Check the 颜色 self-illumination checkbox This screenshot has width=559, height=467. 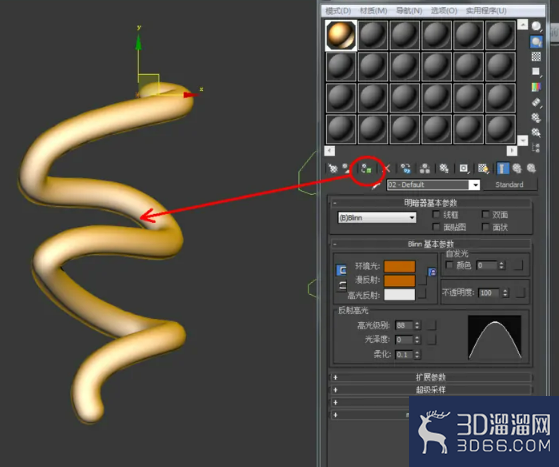(449, 265)
